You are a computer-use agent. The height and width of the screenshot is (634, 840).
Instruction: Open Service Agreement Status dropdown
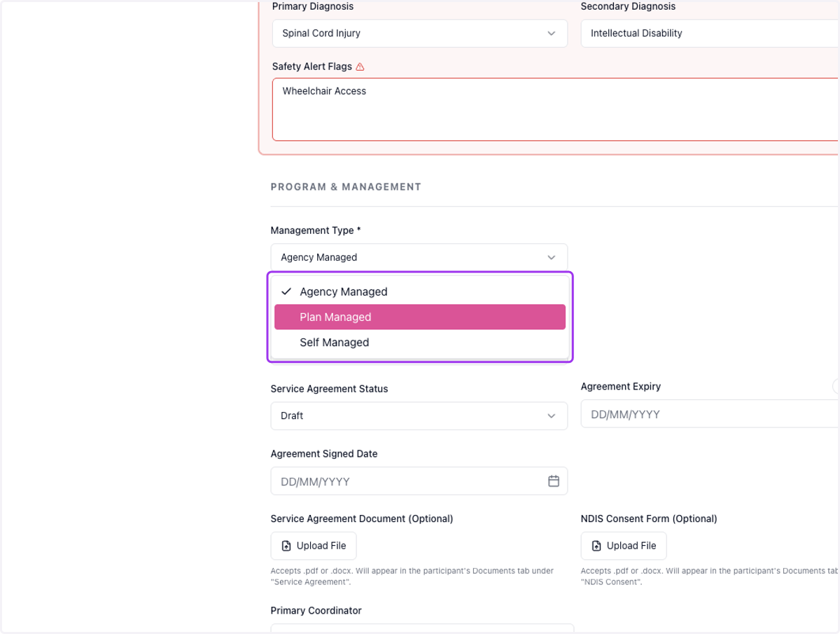pyautogui.click(x=419, y=415)
